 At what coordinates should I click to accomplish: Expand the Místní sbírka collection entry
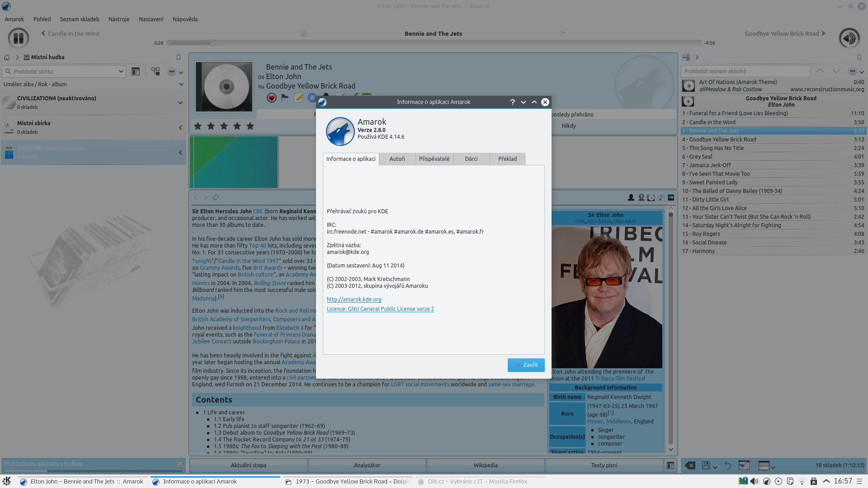click(x=180, y=127)
